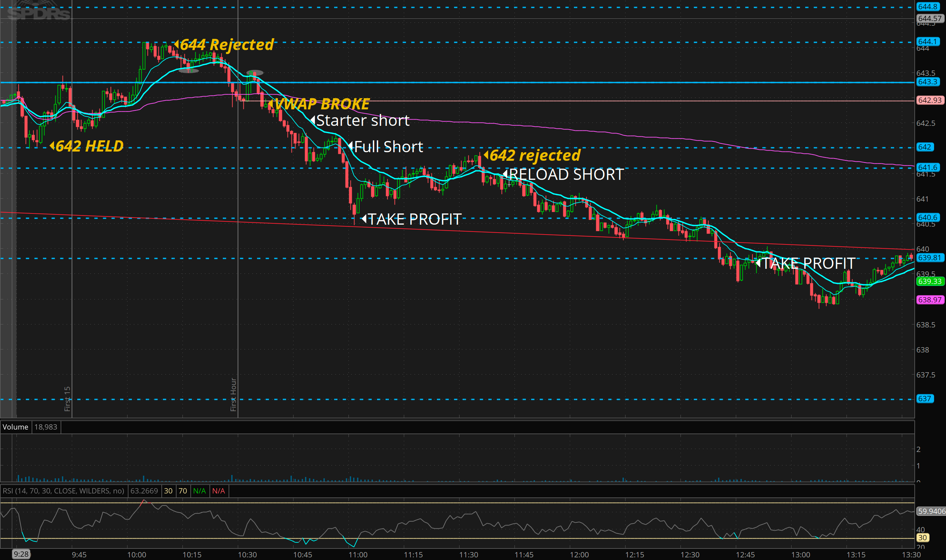
Task: Click the First 15 vertical line label
Action: pyautogui.click(x=67, y=399)
